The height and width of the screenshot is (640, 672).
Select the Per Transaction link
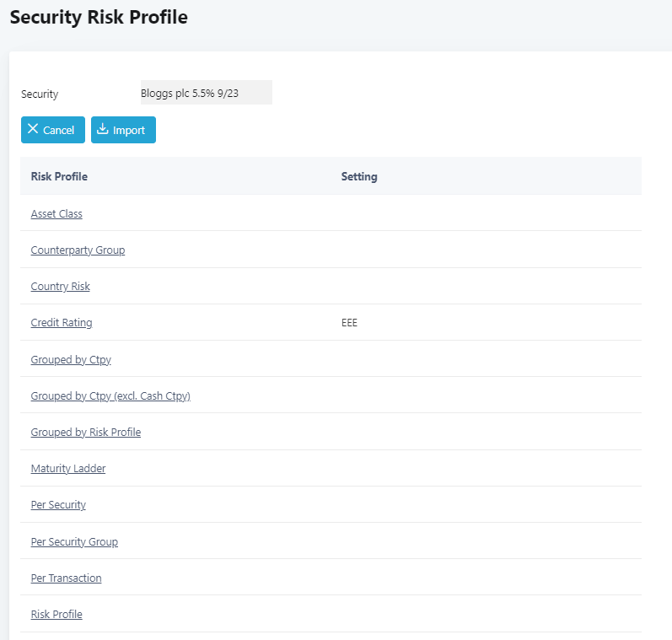pyautogui.click(x=66, y=578)
